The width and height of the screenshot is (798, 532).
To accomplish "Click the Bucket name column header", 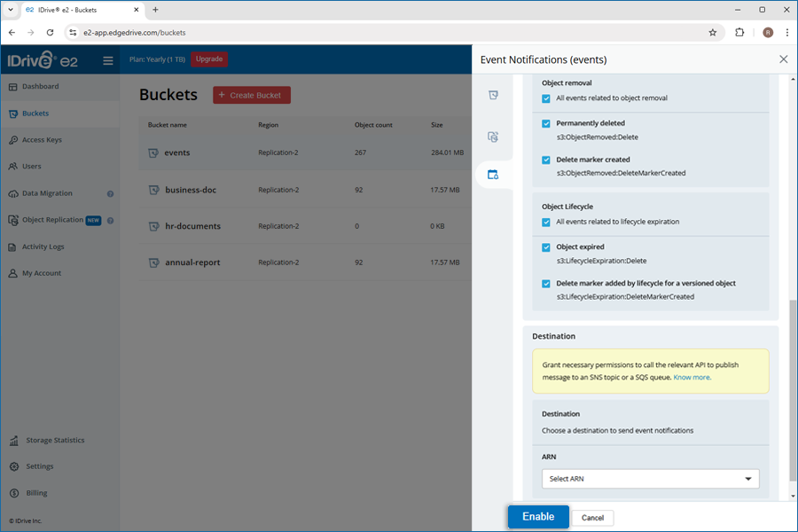I will click(168, 125).
